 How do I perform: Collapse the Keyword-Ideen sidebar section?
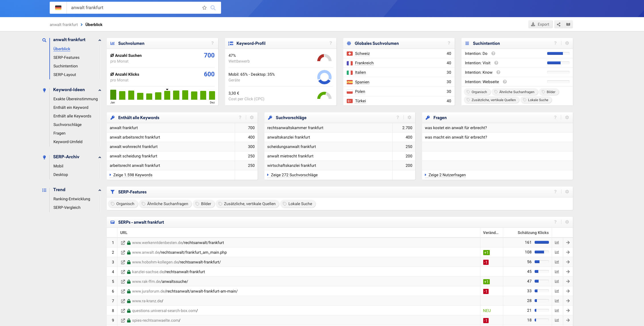click(100, 90)
